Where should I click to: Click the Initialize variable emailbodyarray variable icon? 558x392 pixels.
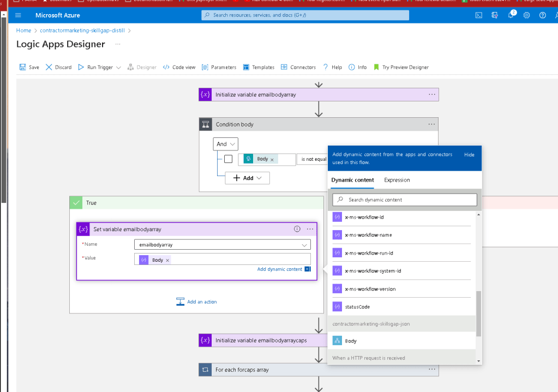tap(205, 95)
